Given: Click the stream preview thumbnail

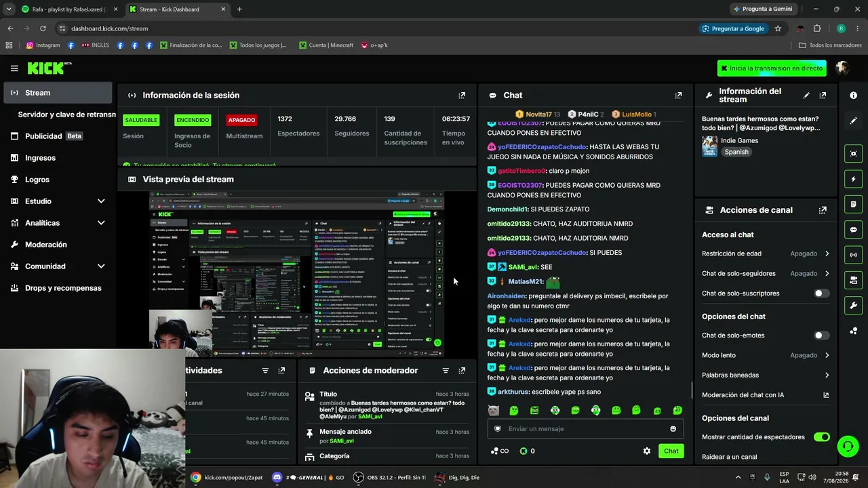Looking at the screenshot, I should click(x=296, y=274).
